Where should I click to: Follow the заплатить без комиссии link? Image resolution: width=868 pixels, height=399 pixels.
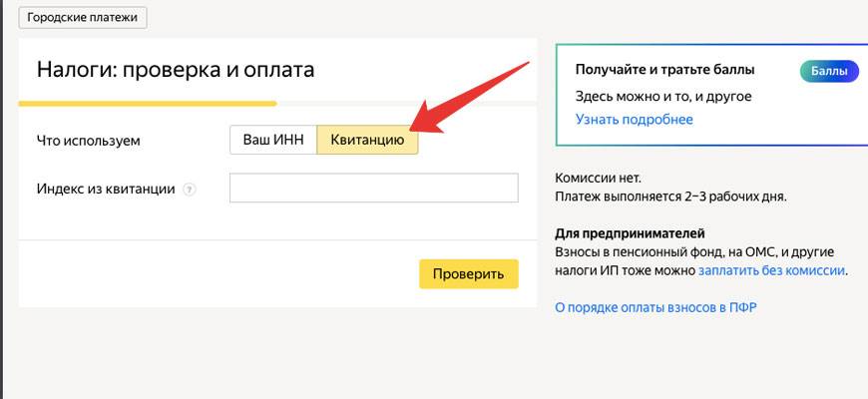771,270
